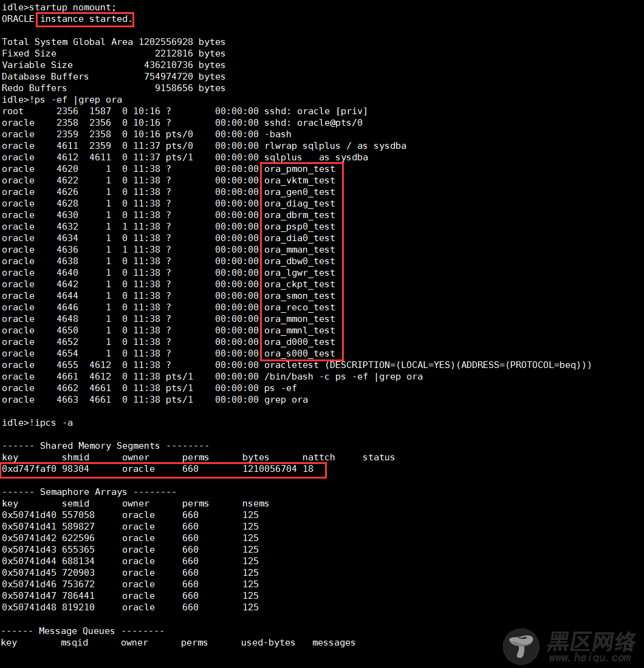
Task: Click the Redo Buffers value 9158656
Action: [174, 88]
